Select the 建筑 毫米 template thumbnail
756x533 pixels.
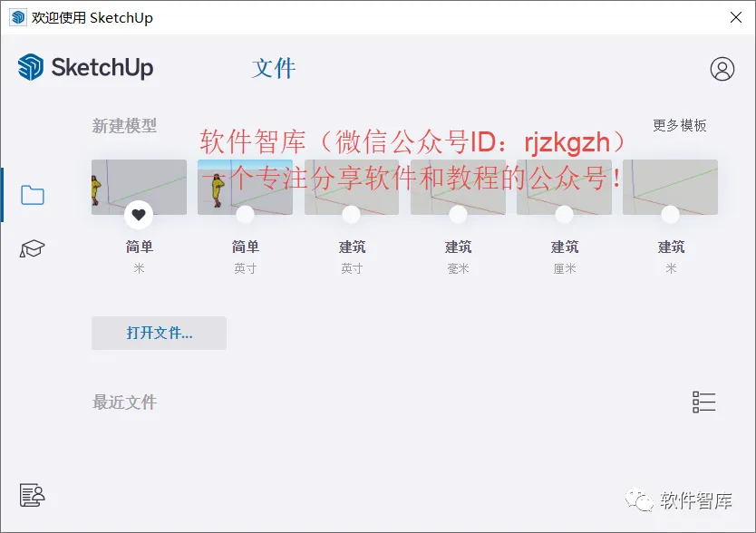click(x=458, y=187)
